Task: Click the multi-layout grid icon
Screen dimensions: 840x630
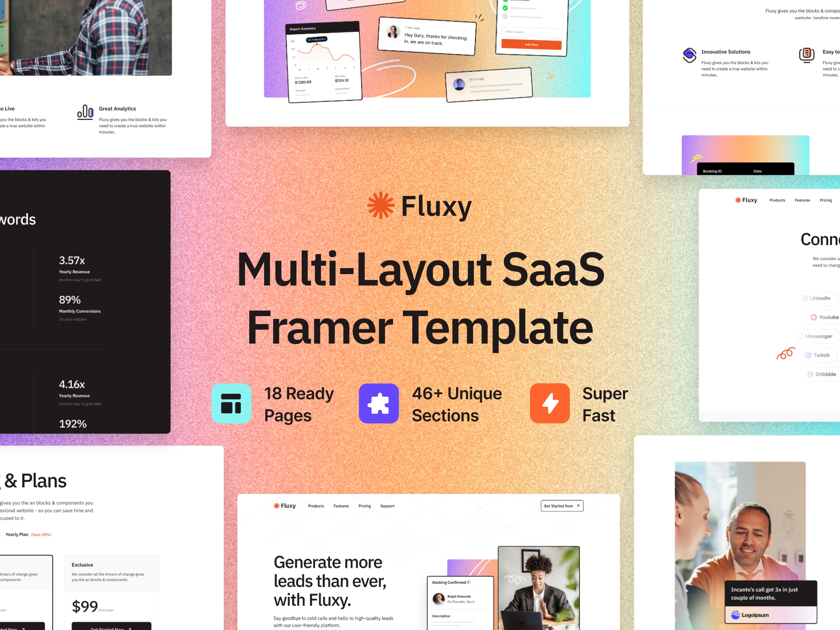Action: (231, 404)
